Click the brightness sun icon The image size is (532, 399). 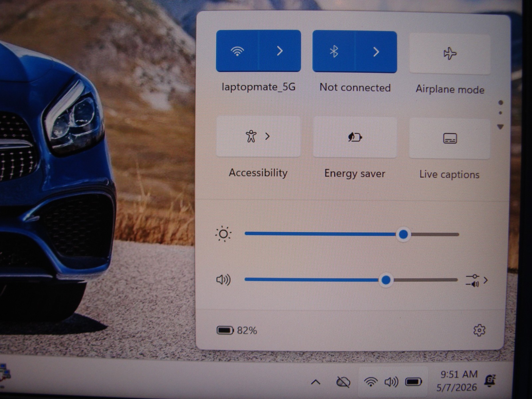pos(223,234)
